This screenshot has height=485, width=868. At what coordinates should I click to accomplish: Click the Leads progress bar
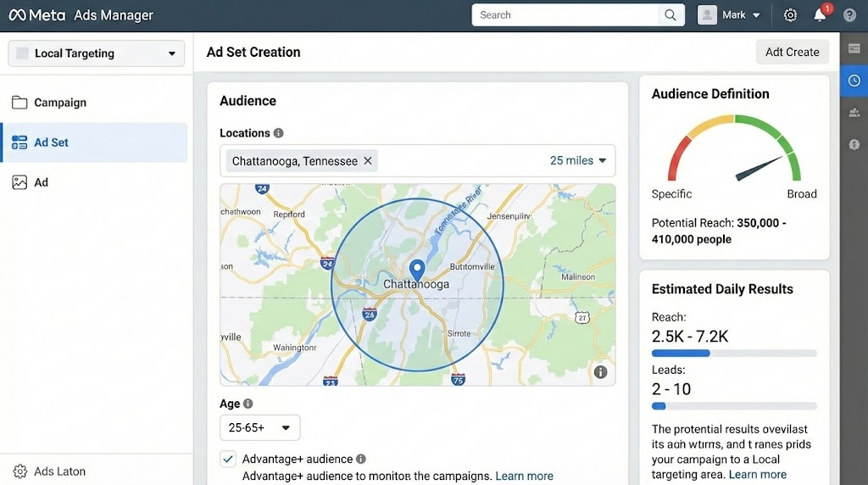734,406
